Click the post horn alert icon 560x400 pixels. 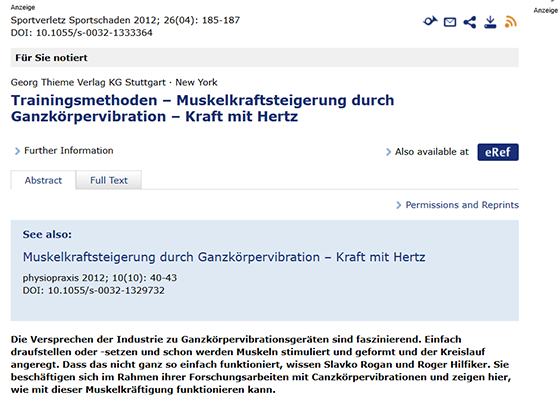(430, 22)
